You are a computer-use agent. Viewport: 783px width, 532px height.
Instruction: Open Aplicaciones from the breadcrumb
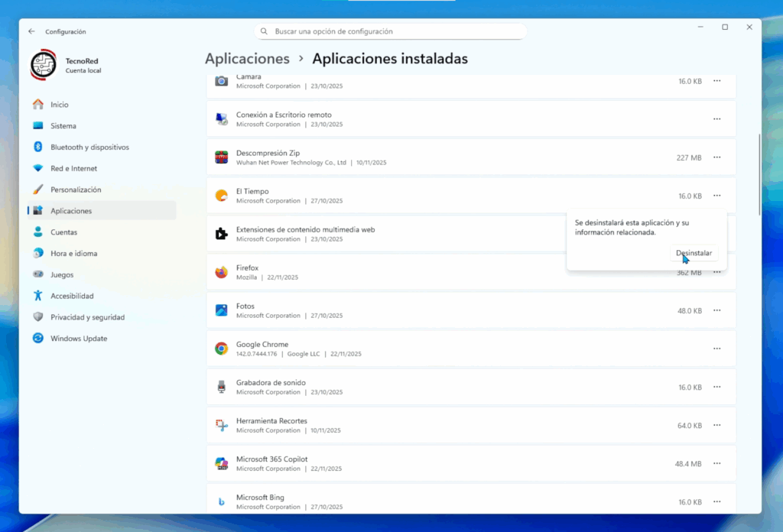pyautogui.click(x=247, y=58)
